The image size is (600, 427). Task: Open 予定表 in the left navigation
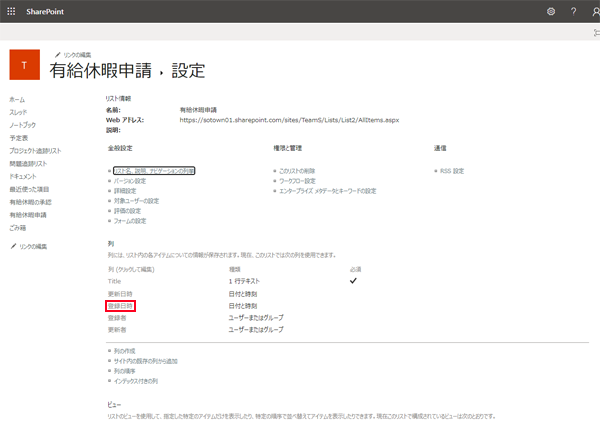pos(19,138)
